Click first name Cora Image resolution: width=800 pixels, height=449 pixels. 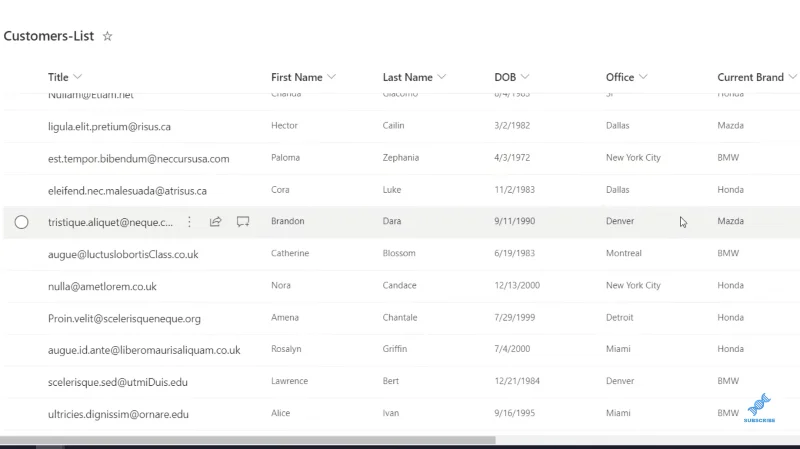pyautogui.click(x=280, y=190)
